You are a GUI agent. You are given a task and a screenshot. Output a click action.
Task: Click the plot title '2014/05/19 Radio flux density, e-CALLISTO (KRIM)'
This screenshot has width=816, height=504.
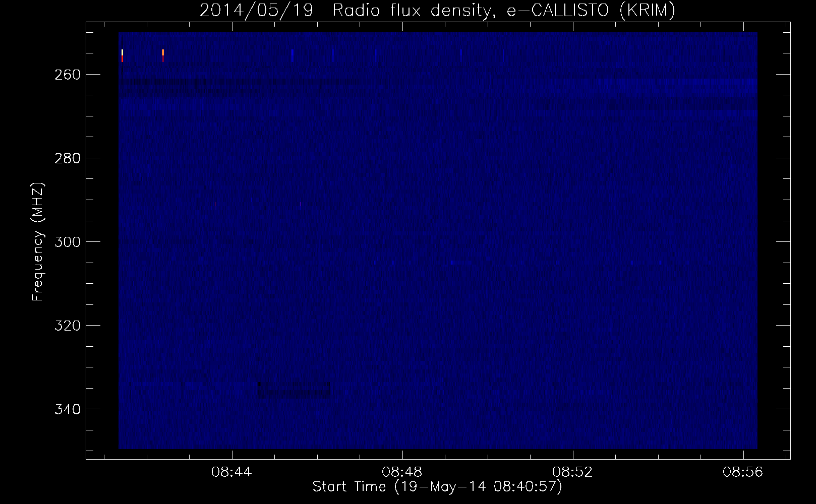tap(437, 10)
